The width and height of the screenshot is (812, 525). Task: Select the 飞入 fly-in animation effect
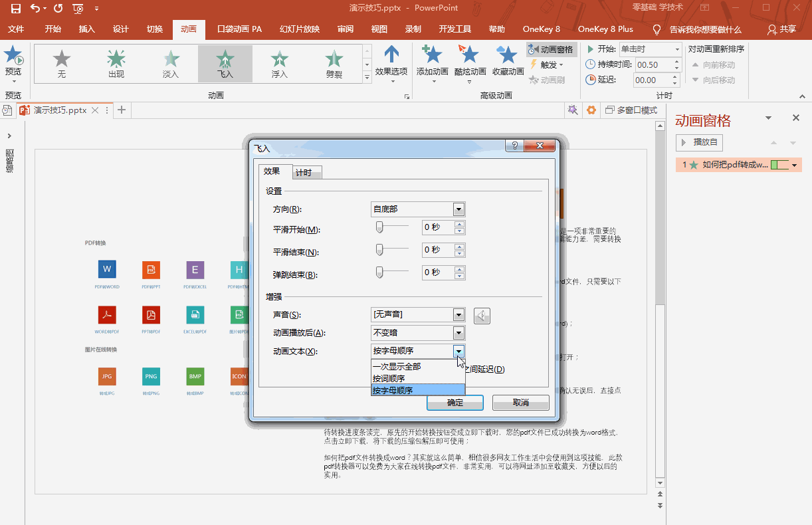[225, 63]
